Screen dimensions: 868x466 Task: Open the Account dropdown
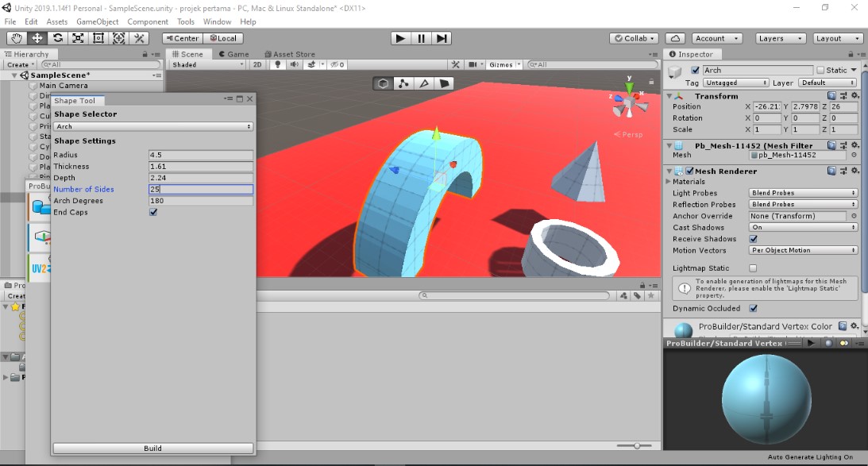click(717, 38)
